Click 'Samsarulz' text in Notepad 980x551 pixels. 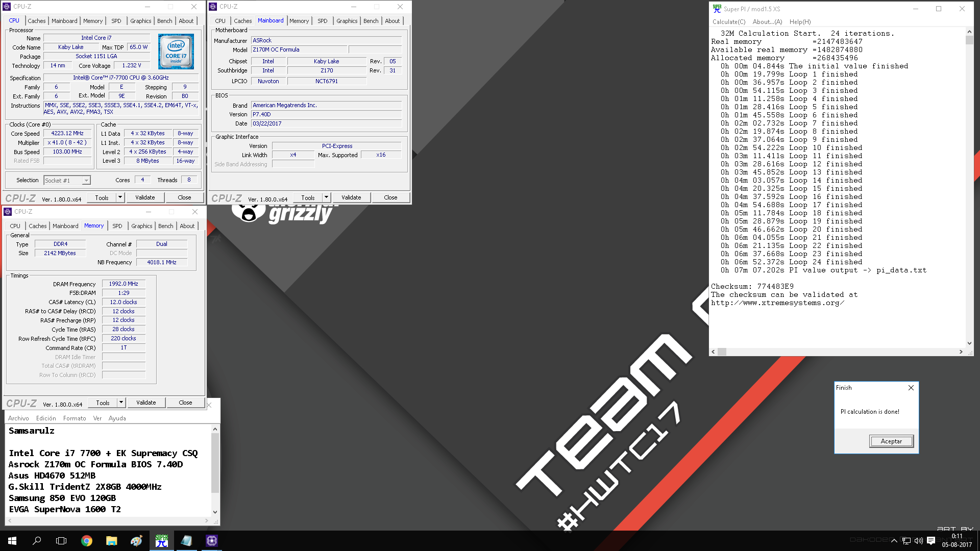pos(32,431)
